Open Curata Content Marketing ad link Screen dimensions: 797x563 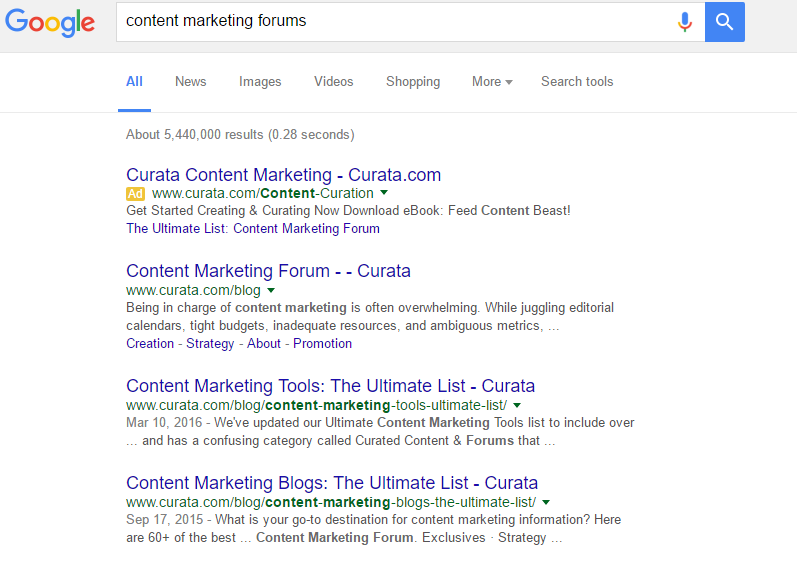[x=284, y=175]
